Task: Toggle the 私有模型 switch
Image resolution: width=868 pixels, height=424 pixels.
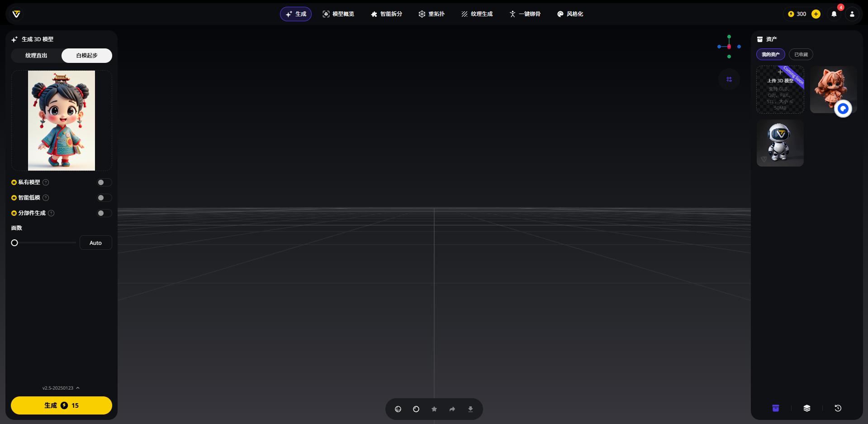Action: pos(104,182)
